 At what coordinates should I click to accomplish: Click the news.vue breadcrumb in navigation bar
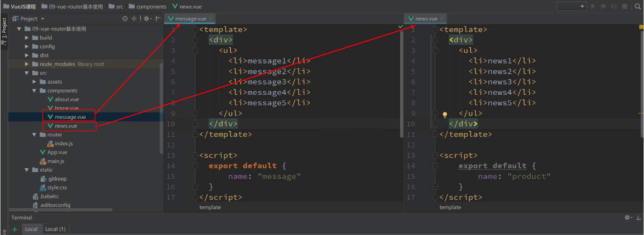point(186,7)
